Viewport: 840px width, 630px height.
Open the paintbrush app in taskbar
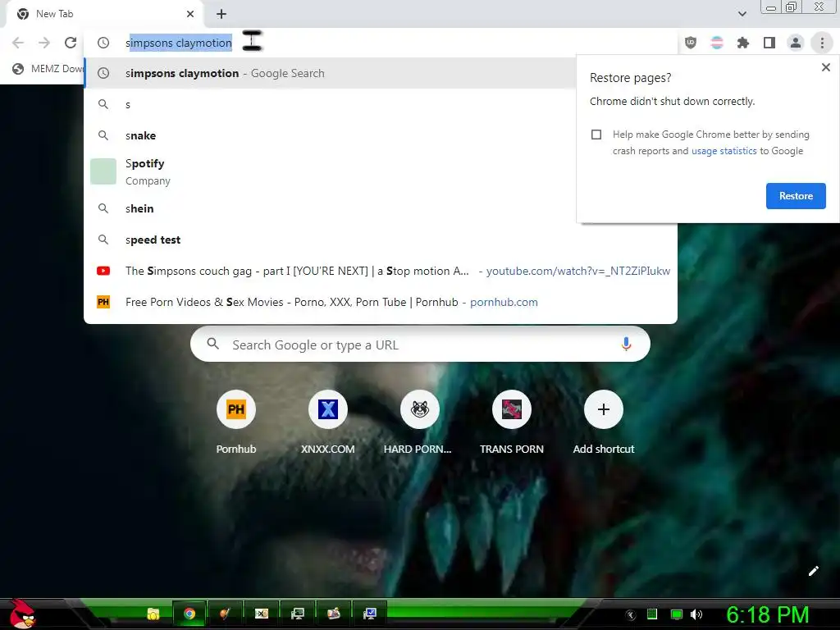[225, 614]
